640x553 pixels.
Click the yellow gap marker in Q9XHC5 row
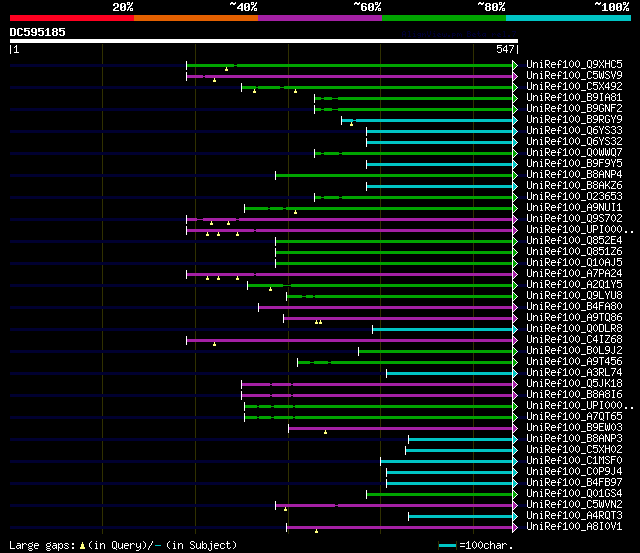(x=227, y=69)
